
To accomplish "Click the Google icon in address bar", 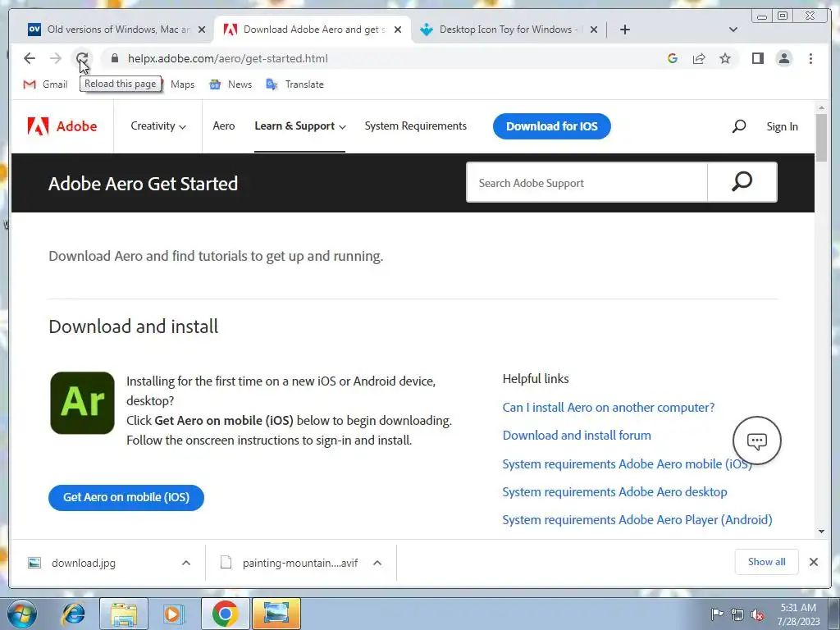I will (673, 58).
